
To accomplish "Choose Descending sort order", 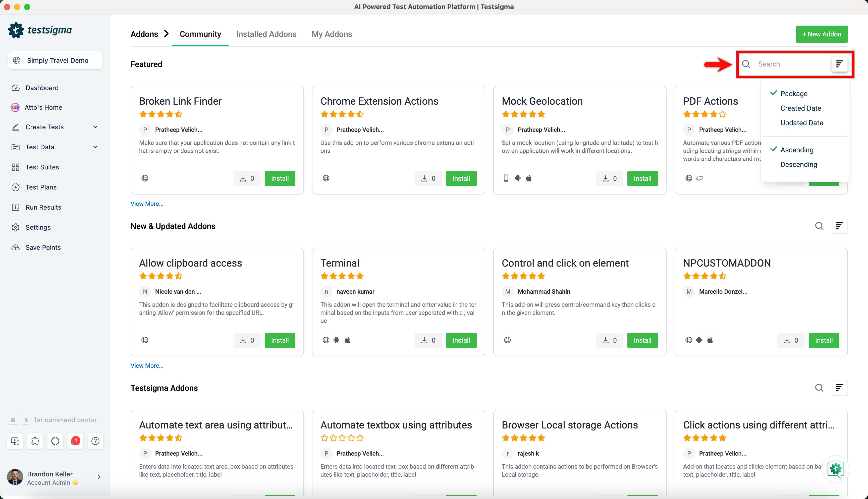I will click(798, 164).
